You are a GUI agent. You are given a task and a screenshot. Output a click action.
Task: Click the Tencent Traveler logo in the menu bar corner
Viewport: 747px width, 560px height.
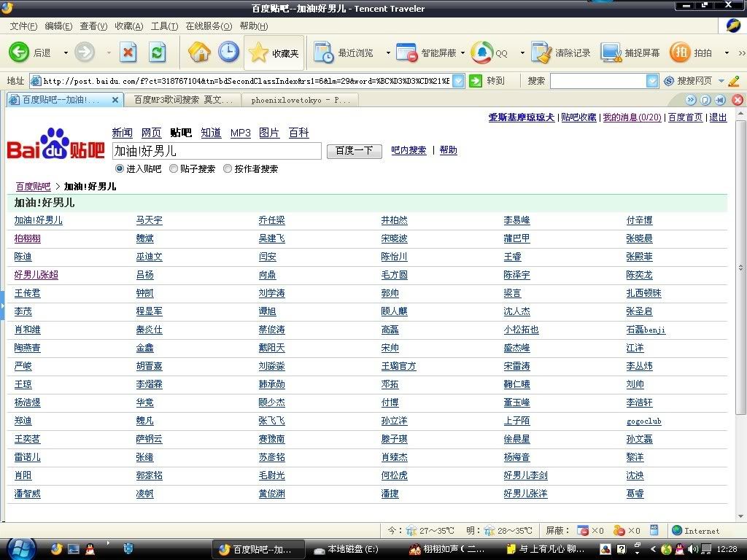(734, 26)
